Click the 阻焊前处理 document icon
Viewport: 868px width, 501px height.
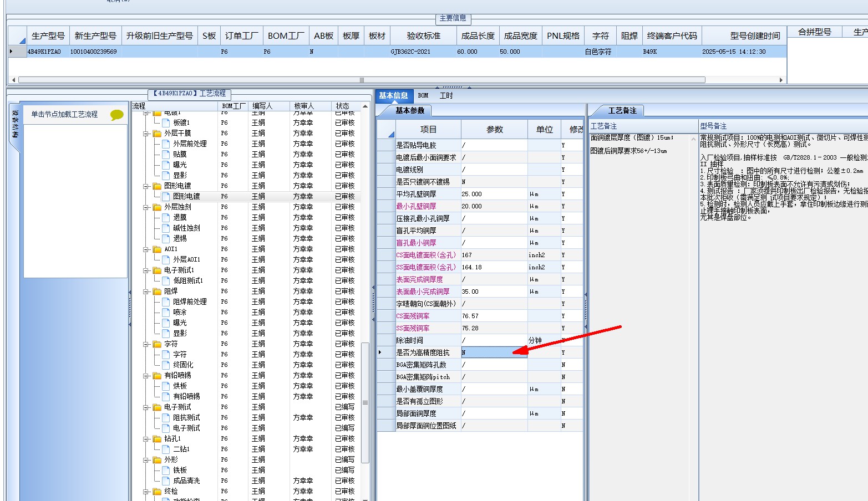(x=166, y=301)
